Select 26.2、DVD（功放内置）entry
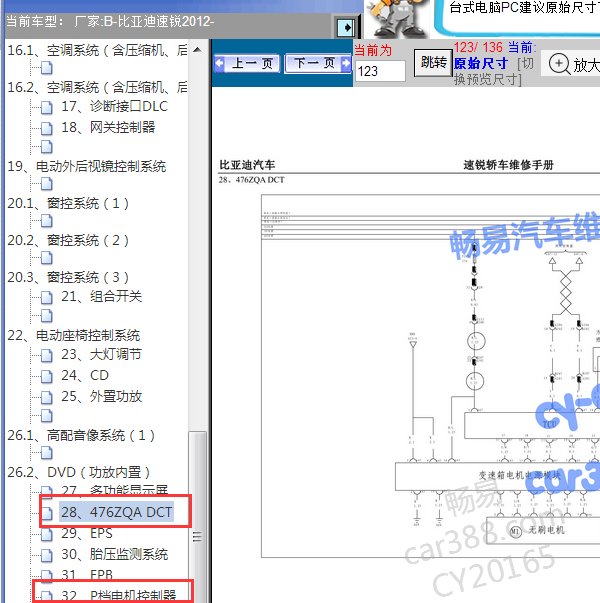Screen dimensions: 600x603 79,472
